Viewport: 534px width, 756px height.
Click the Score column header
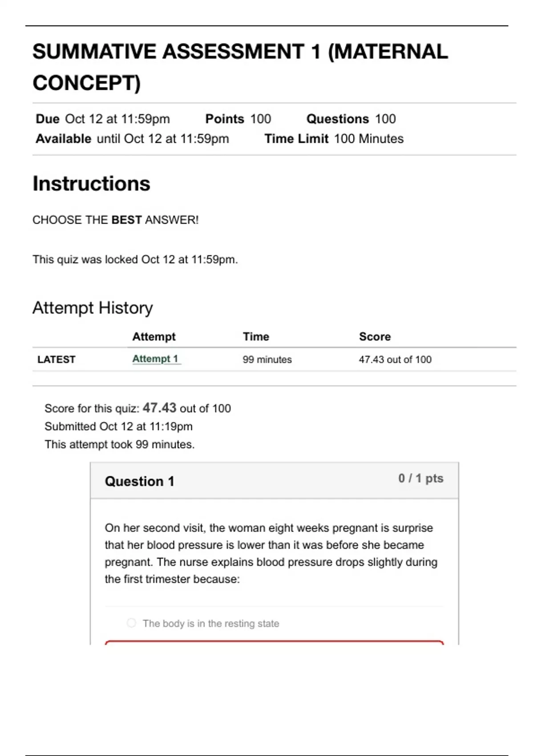click(375, 337)
